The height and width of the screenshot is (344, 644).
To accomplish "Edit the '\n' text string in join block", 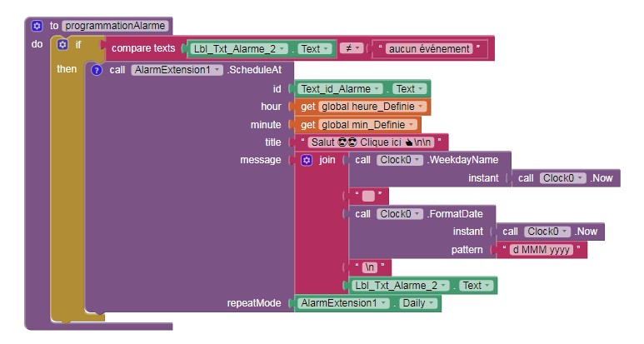I will pos(370,267).
